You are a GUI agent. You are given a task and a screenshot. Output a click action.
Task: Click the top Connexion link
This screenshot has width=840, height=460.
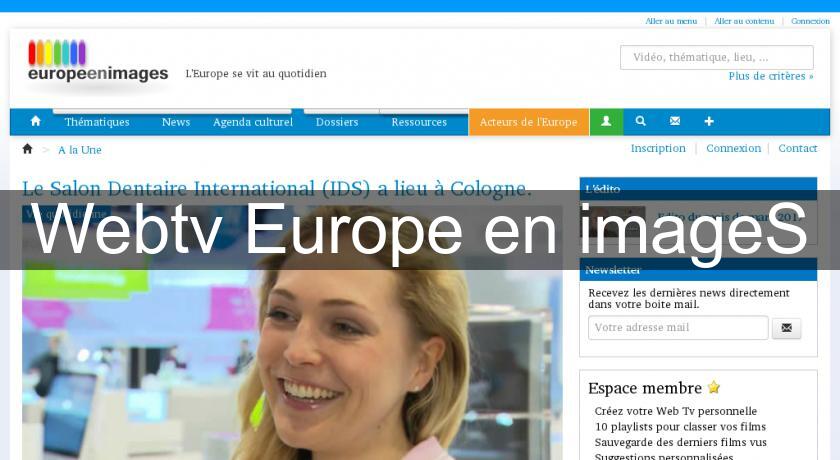[x=810, y=21]
